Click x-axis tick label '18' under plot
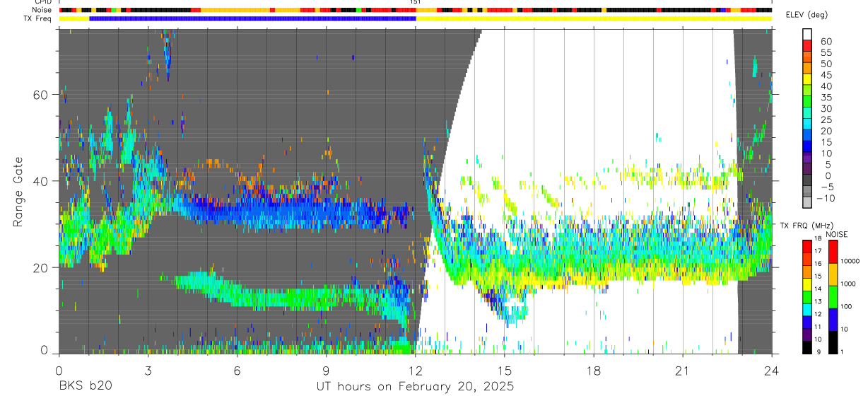Screen dimensions: 868x401 click(594, 371)
